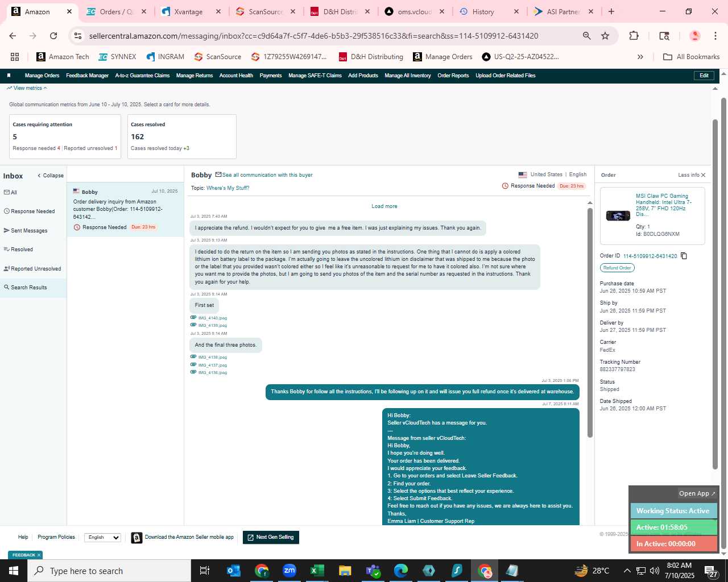Close the FEEDBACK tag with its x
Viewport: 728px width, 582px height.
coord(39,555)
